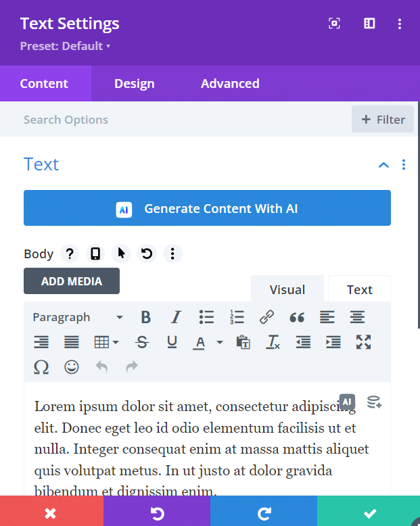Click the expand modal fullscreen icon in header

(x=334, y=24)
